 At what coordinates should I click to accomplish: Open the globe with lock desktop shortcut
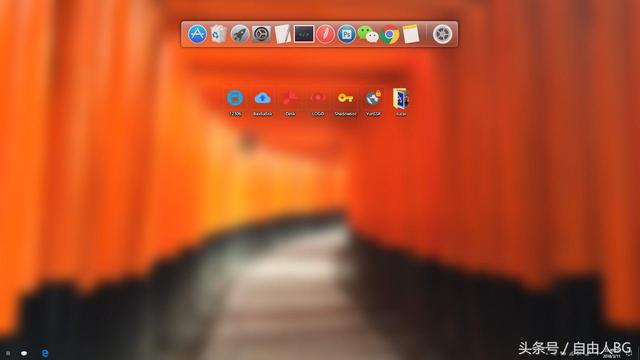373,102
